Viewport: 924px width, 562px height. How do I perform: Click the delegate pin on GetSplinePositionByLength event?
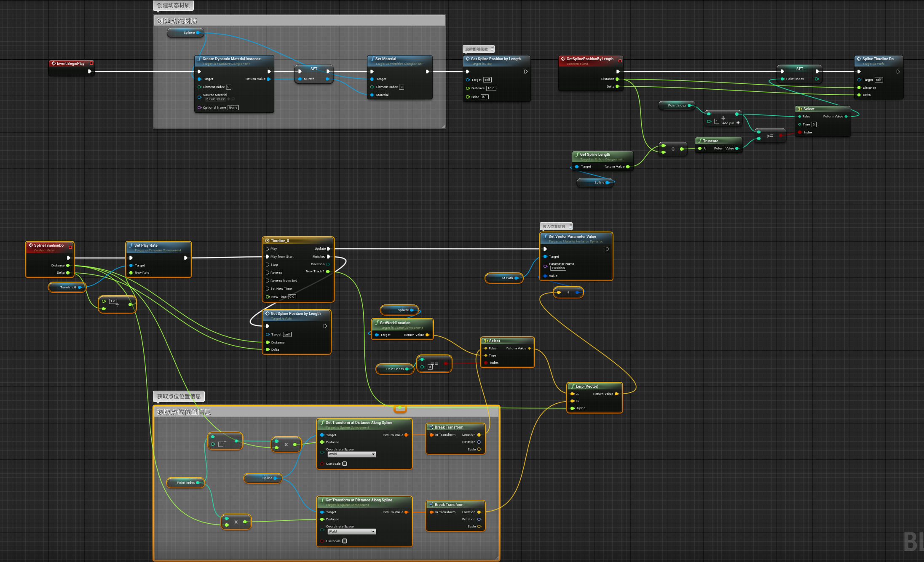(x=620, y=61)
